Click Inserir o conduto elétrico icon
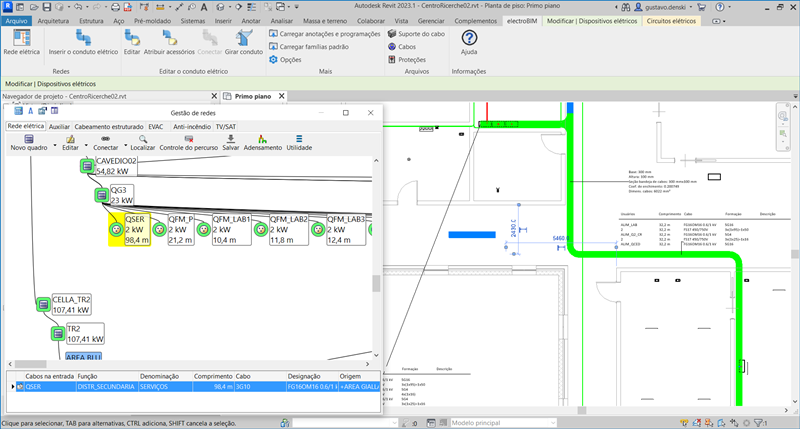The image size is (800, 429). [x=83, y=40]
